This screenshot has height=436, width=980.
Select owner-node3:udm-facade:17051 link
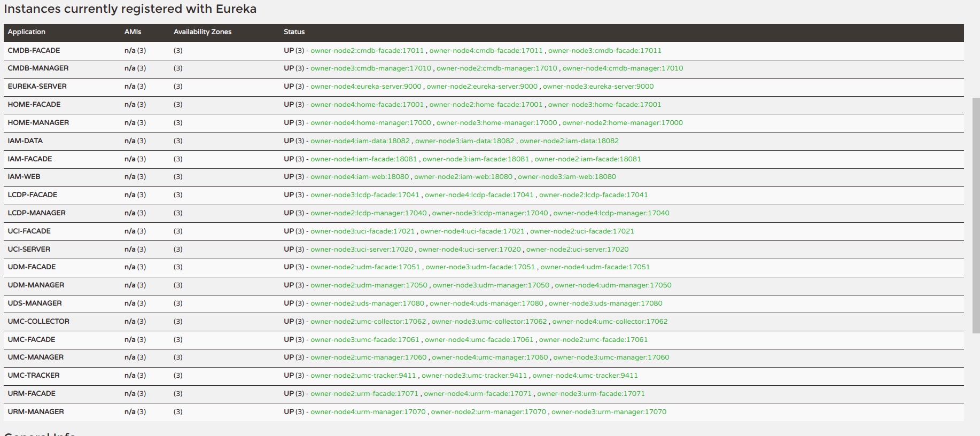tap(480, 267)
